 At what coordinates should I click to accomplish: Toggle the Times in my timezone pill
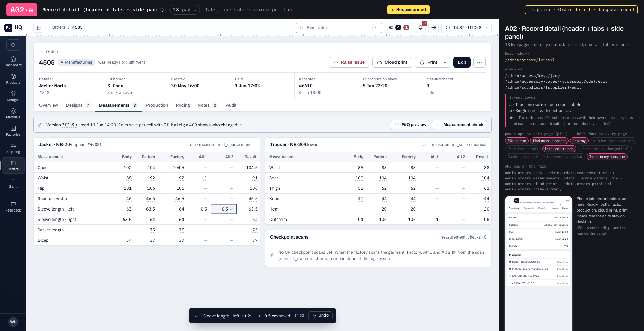point(607,157)
